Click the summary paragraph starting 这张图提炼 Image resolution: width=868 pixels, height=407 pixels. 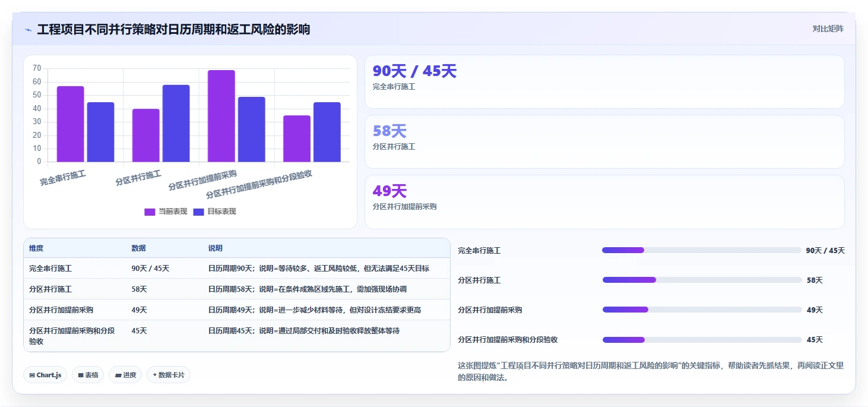[651, 371]
